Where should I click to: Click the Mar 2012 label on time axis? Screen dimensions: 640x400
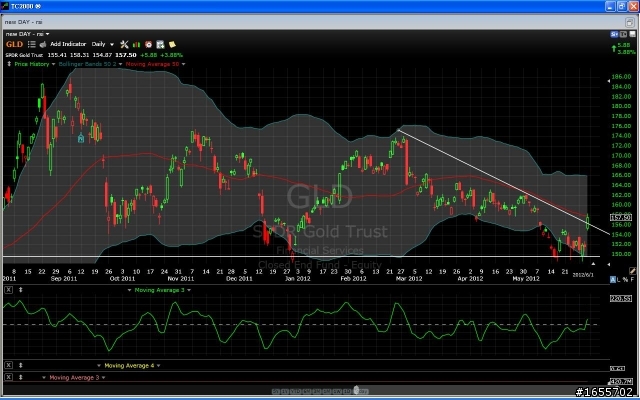[x=409, y=278]
